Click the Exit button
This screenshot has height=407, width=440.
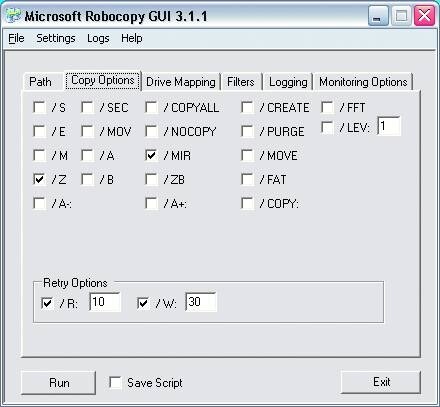tap(381, 382)
